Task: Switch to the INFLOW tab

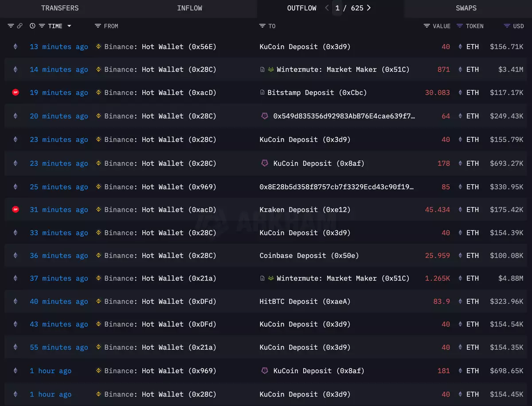Action: 189,8
